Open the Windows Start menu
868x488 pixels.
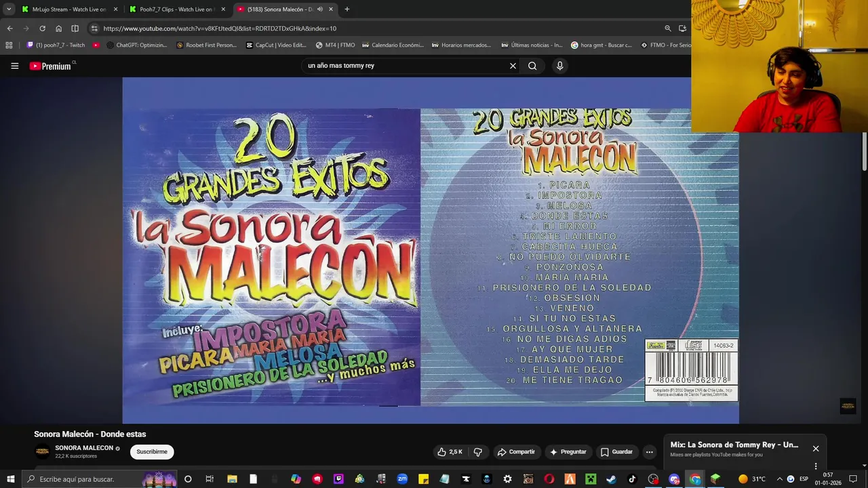(x=10, y=479)
